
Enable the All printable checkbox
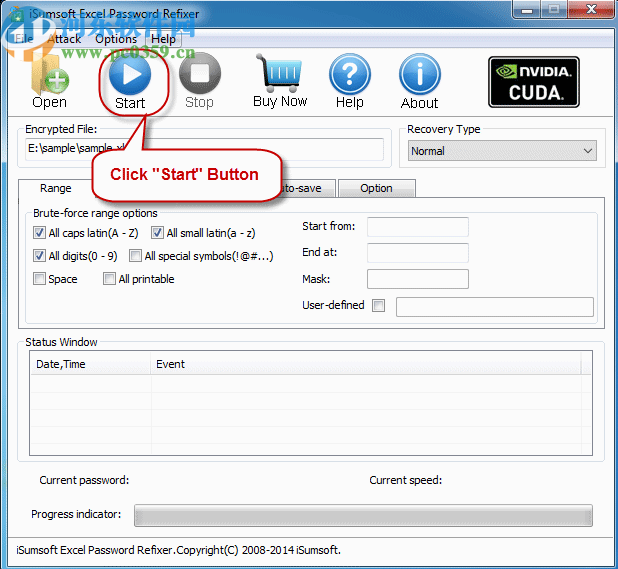[x=109, y=279]
